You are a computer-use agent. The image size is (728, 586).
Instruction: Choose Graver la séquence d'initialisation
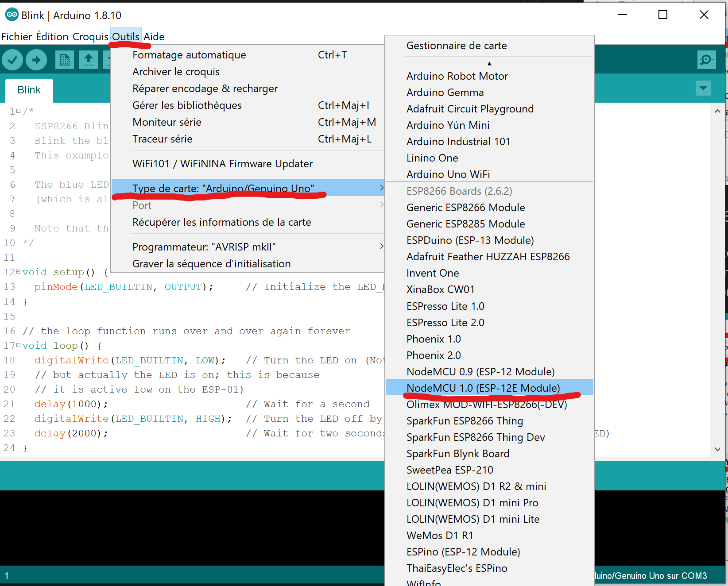click(248, 264)
